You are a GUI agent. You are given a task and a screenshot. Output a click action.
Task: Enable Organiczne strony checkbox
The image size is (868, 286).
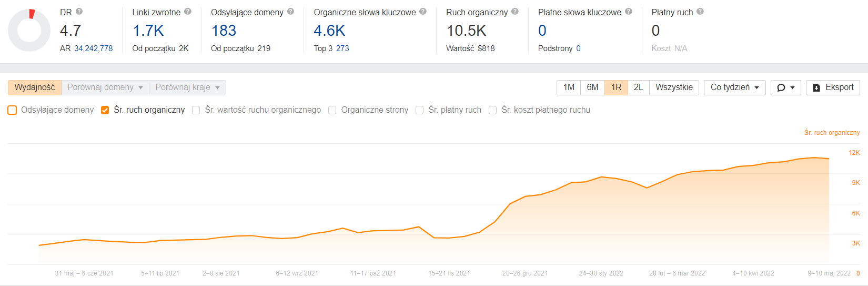332,110
